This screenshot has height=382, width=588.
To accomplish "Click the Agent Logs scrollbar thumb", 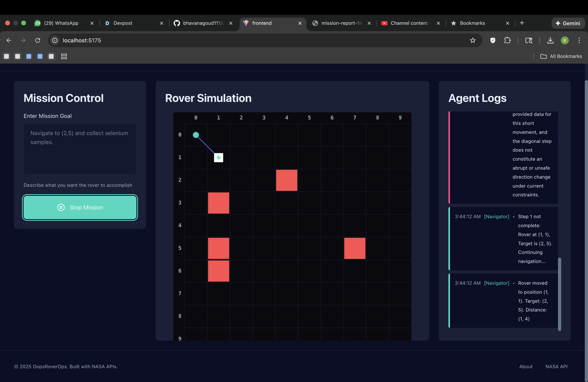I will (x=559, y=294).
